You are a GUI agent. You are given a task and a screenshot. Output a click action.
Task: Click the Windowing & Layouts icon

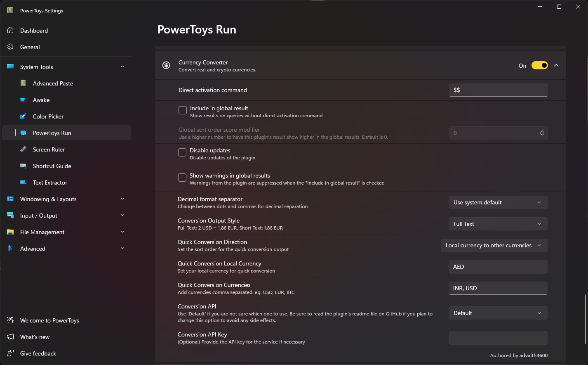[10, 199]
